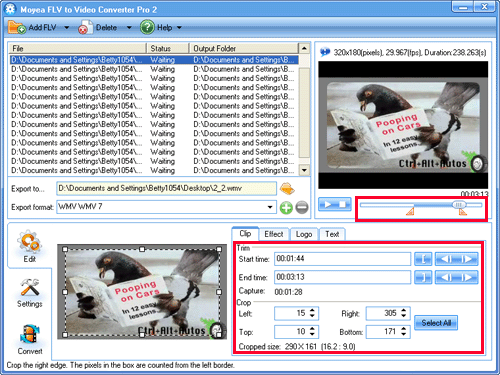Click the application logo in the title bar

coord(10,9)
